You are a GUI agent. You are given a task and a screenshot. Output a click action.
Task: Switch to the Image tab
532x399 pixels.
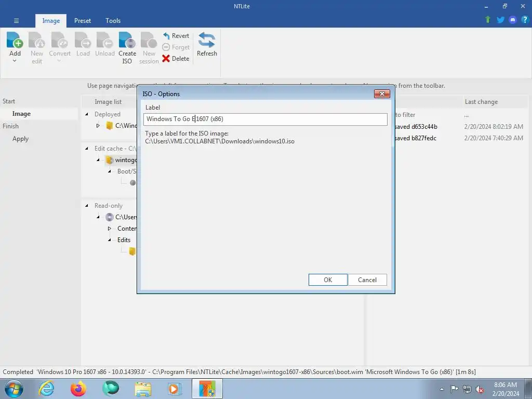(x=51, y=21)
